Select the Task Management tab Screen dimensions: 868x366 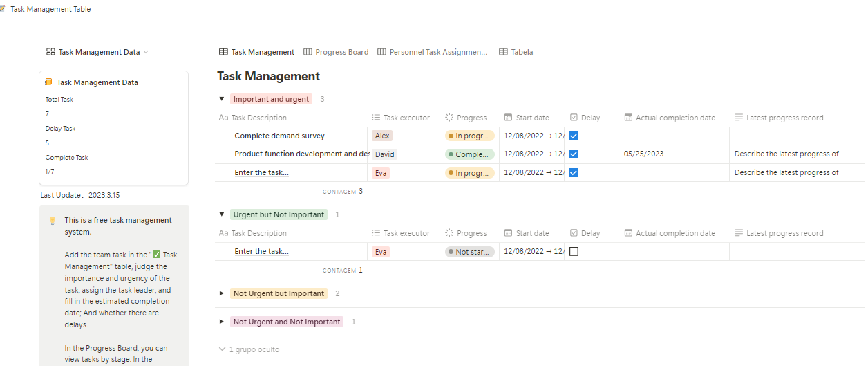pyautogui.click(x=257, y=52)
